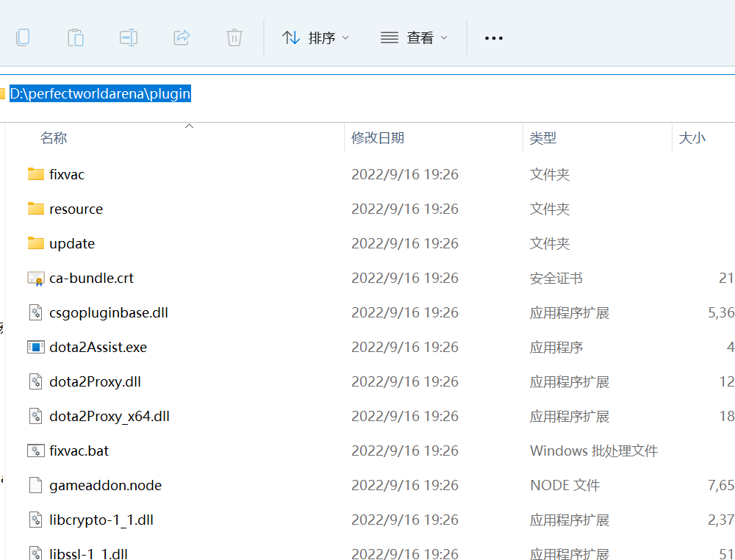Click the csgopluginbase.dll file icon
This screenshot has height=560, width=735.
[x=35, y=312]
